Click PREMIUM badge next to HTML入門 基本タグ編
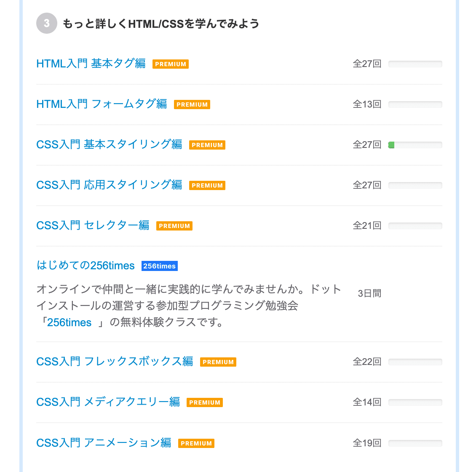 pyautogui.click(x=171, y=64)
